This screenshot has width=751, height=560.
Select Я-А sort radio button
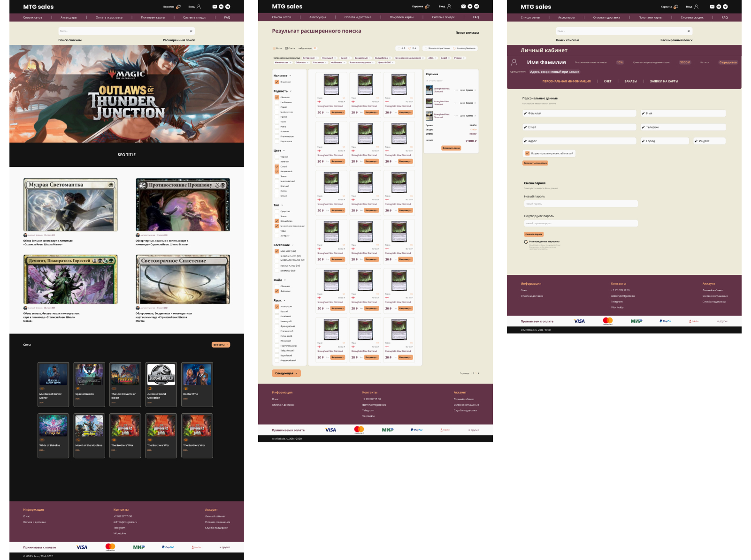[410, 48]
